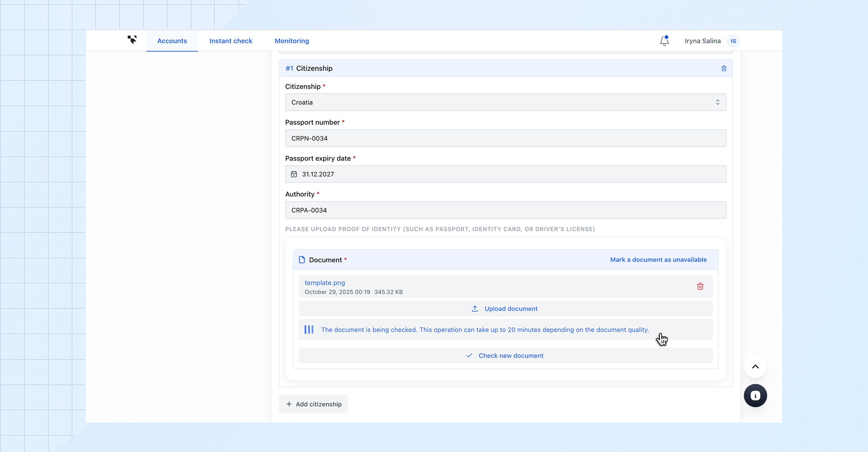Click the app logo in header

tap(132, 40)
